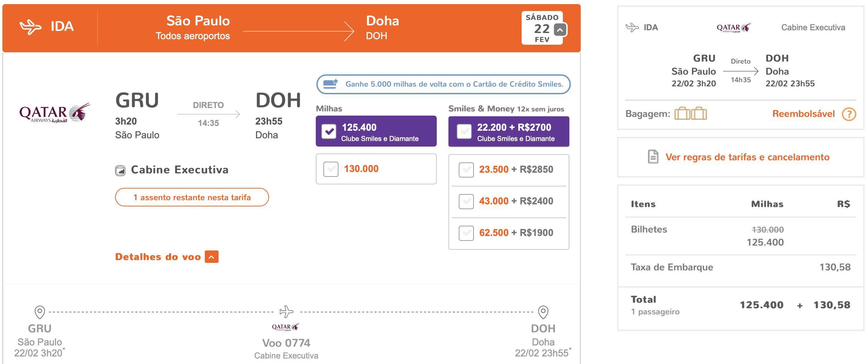Check the 130.000 miles fare option
The width and height of the screenshot is (868, 364).
click(331, 169)
